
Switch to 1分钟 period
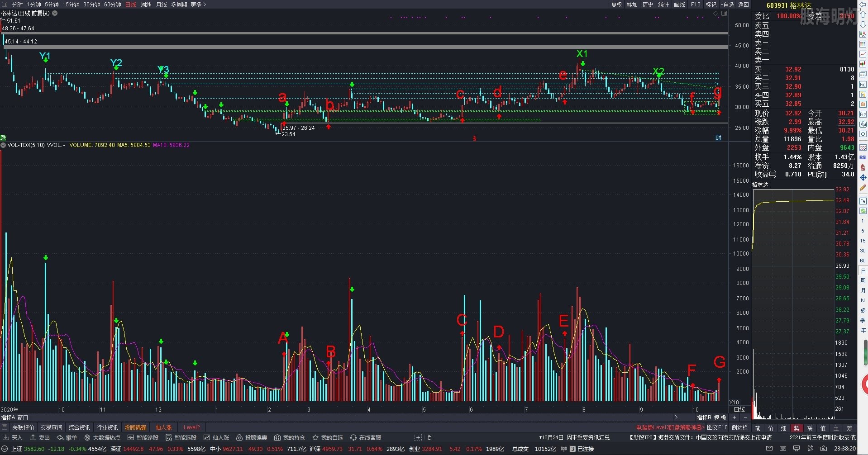(34, 5)
